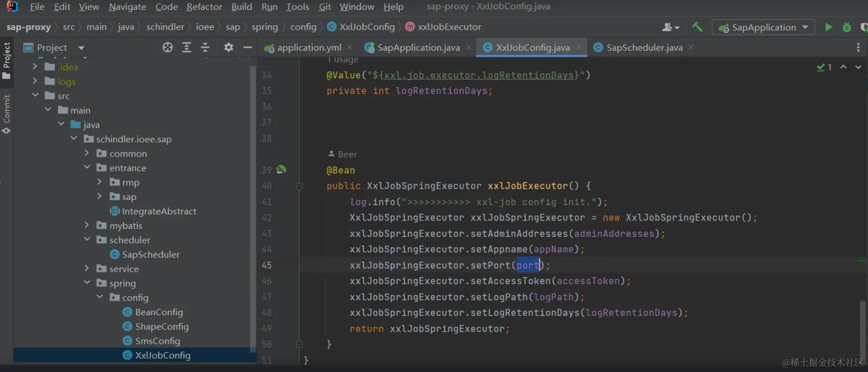Click Collapse All icon in Project panel
The height and width of the screenshot is (372, 868).
point(205,48)
